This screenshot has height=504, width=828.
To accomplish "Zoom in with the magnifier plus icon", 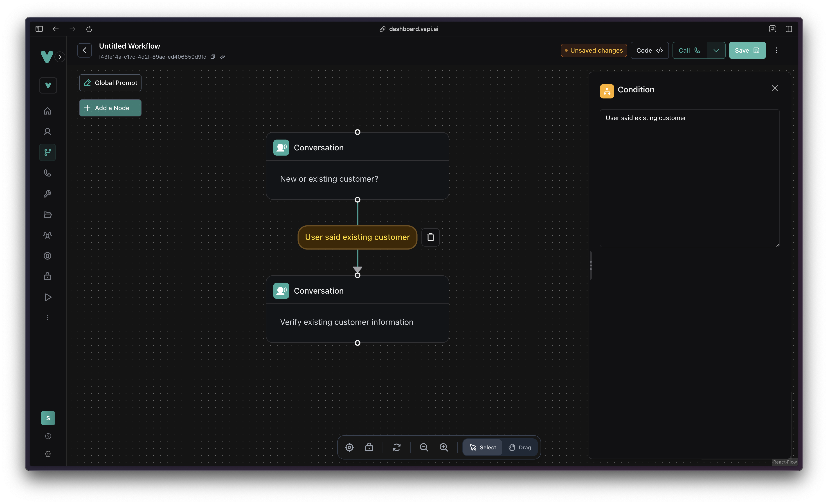I will pyautogui.click(x=443, y=447).
